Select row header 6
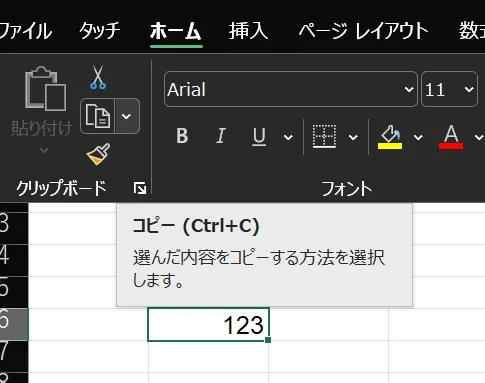Image resolution: width=485 pixels, height=383 pixels. pyautogui.click(x=14, y=324)
